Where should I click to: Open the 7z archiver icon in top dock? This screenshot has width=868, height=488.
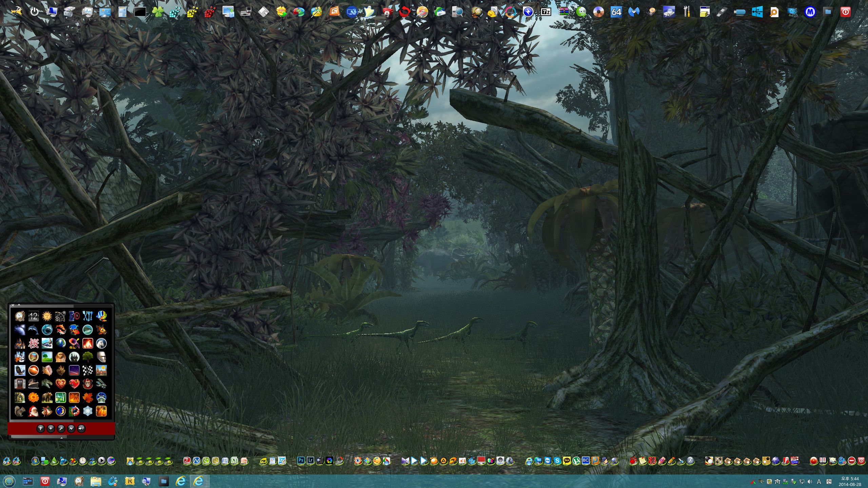click(x=546, y=12)
